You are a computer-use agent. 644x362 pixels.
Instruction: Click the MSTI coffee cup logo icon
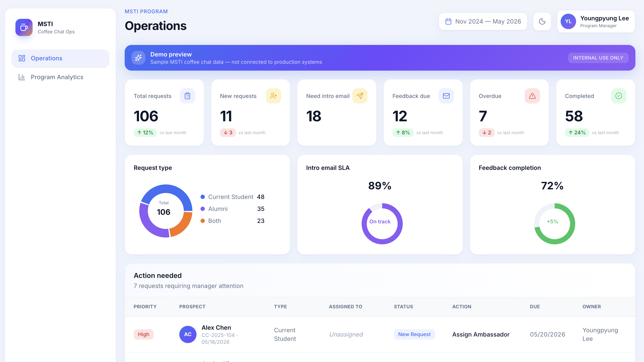point(24,27)
